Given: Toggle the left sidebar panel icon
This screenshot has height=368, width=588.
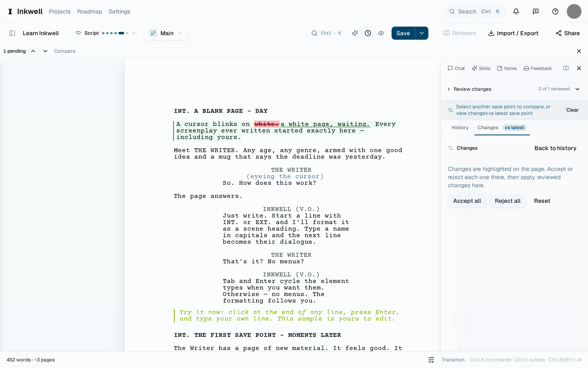Looking at the screenshot, I should pos(12,33).
